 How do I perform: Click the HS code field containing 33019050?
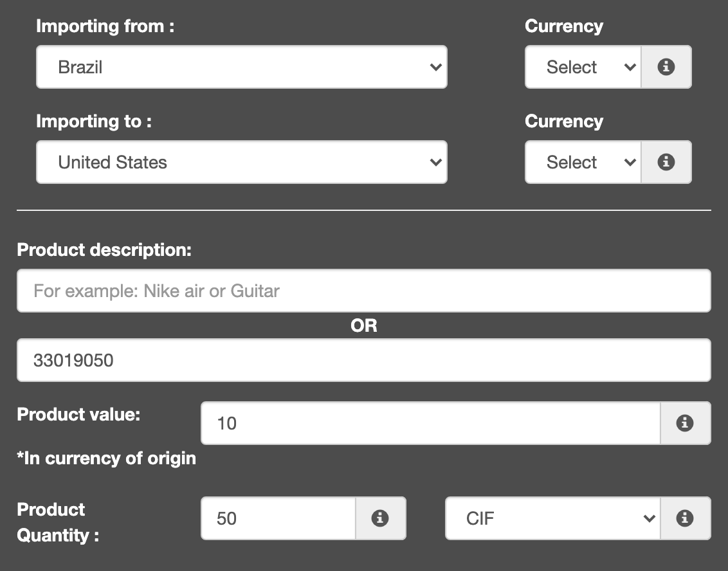(x=363, y=360)
